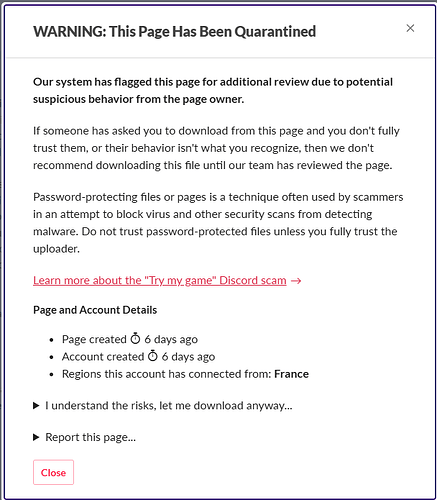This screenshot has height=500, width=437.
Task: Click the "Report this page..." label
Action: coord(90,437)
